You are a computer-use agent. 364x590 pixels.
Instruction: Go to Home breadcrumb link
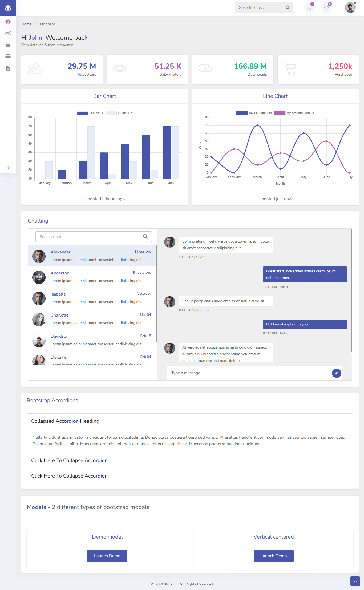point(26,24)
